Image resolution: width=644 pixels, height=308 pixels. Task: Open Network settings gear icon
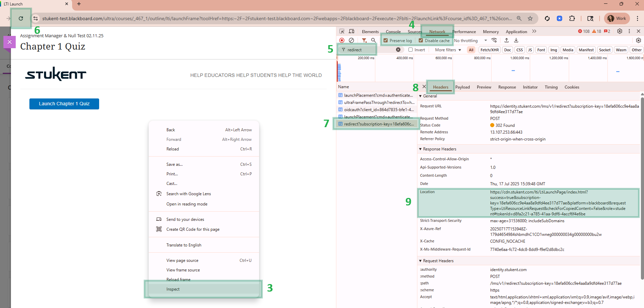(639, 40)
